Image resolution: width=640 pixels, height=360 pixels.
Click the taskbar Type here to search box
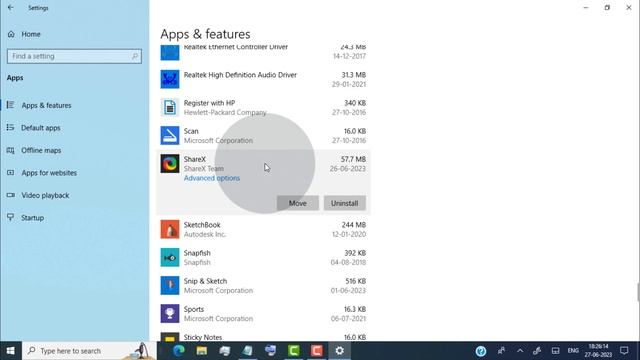[x=89, y=351]
